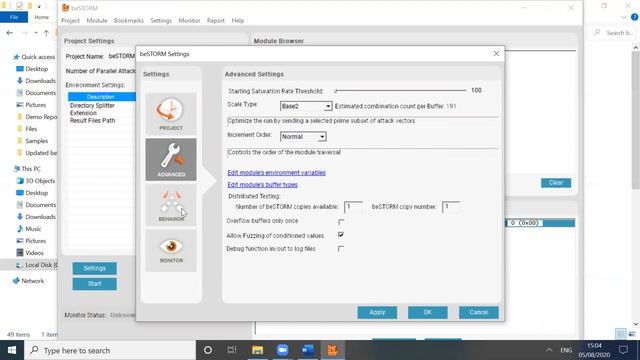Open the Scale Type dropdown
Viewport: 640px width, 360px height.
306,106
